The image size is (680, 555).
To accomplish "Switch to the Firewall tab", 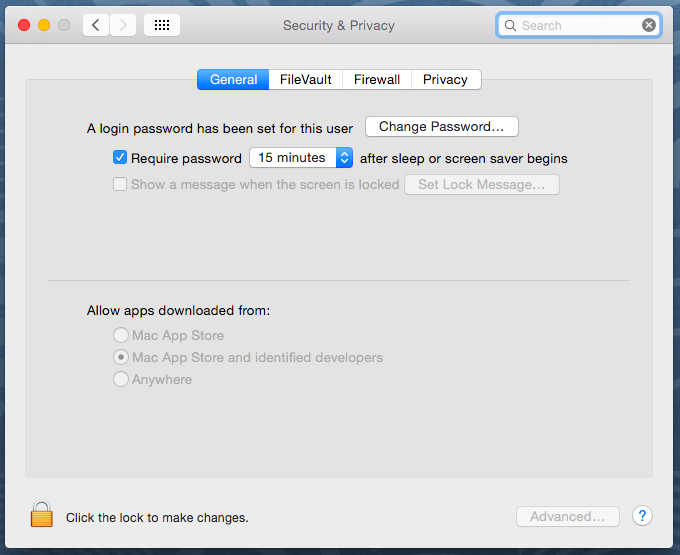I will 377,79.
